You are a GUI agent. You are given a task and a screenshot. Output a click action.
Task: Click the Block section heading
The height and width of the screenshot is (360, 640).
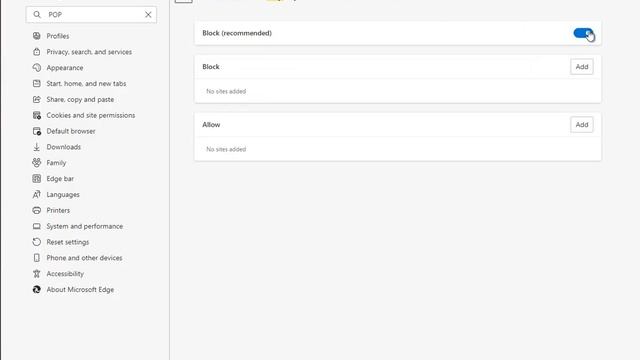[211, 67]
